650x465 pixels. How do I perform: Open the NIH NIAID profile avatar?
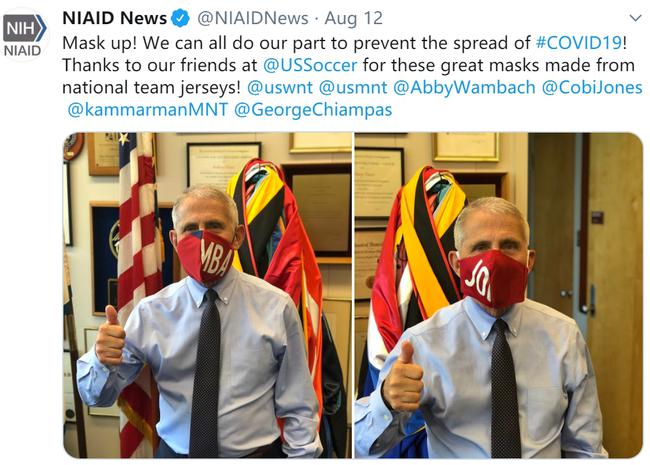[25, 34]
